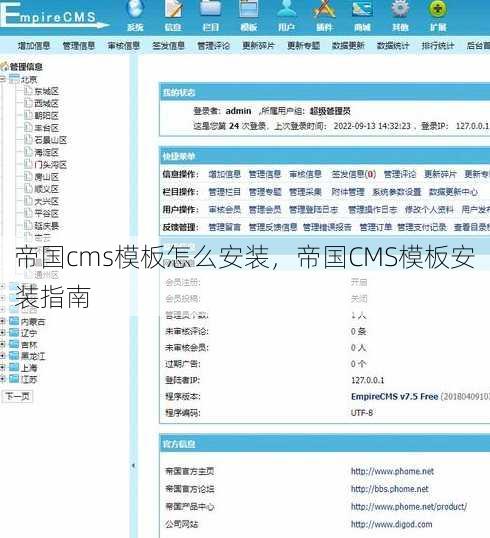490x538 pixels.
Task: Open the EmpireCMS v7.5 Free version link
Action: (395, 397)
